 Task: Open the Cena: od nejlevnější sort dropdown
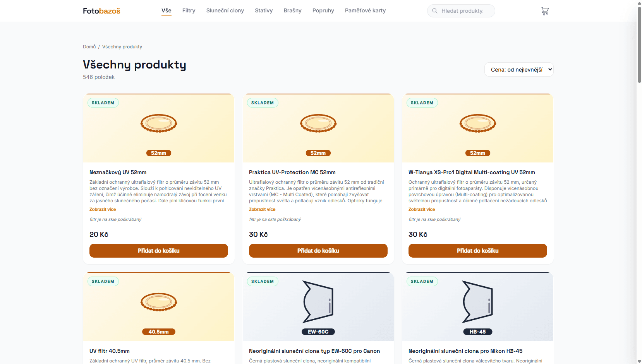(519, 70)
